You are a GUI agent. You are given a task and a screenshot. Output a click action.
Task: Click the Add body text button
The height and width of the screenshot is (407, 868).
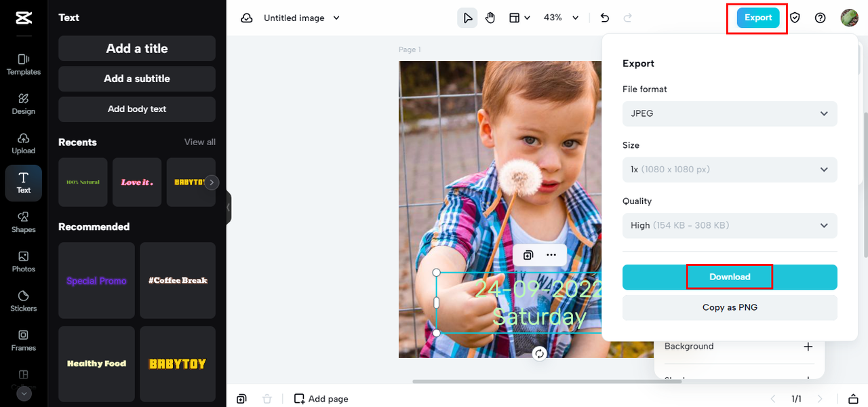click(x=137, y=109)
